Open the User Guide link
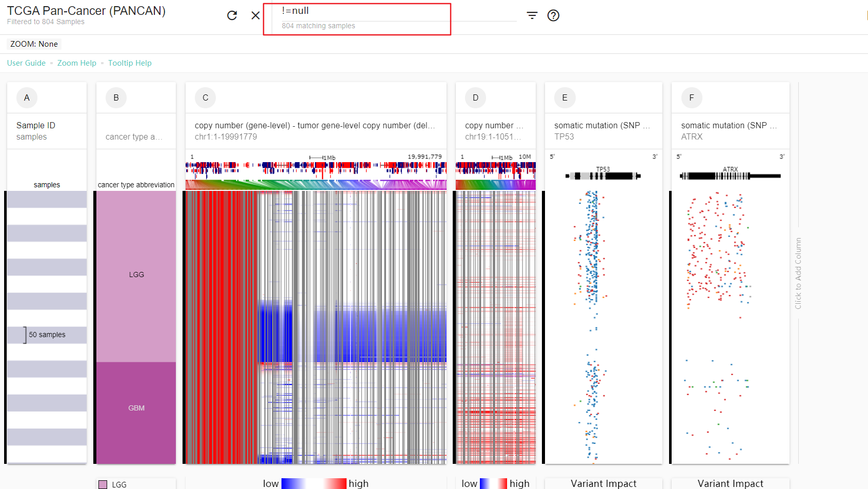The width and height of the screenshot is (868, 489). point(26,63)
